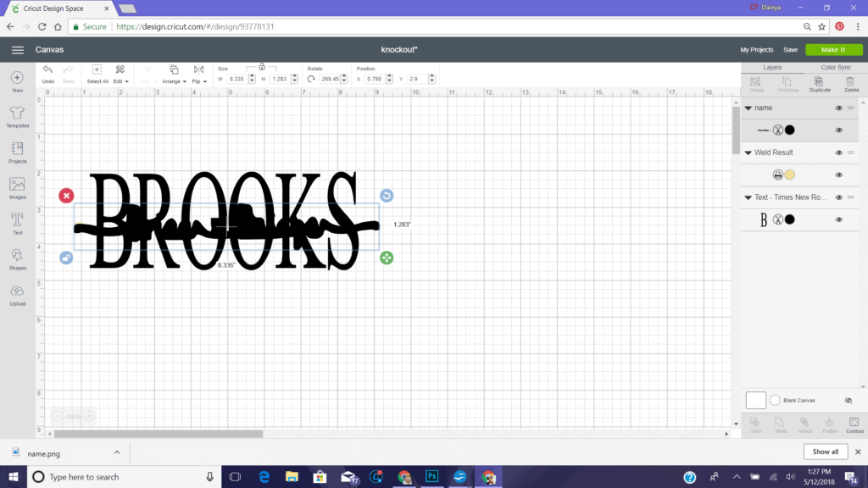Switch to the Color Sync tab
Screen dimensions: 868x488
(836, 67)
